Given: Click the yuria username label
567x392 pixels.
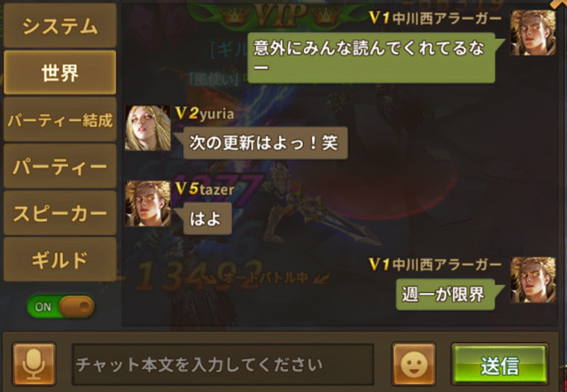Looking at the screenshot, I should (216, 114).
